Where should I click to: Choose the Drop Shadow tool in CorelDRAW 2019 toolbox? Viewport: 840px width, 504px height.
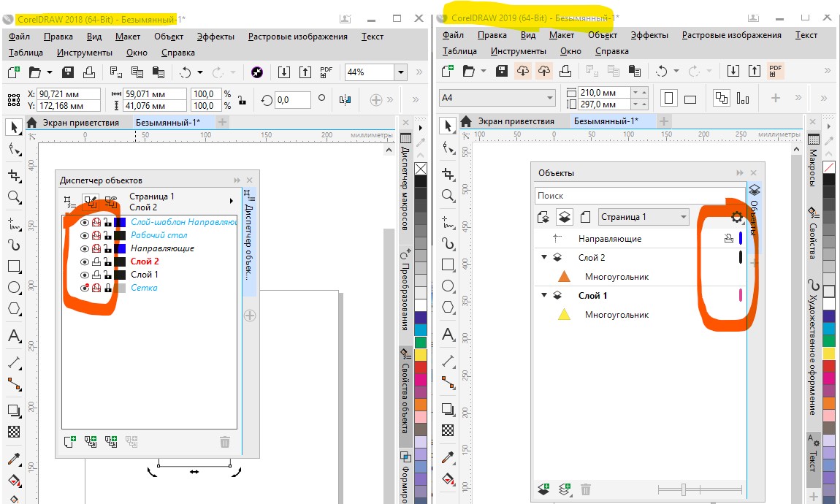pyautogui.click(x=448, y=408)
